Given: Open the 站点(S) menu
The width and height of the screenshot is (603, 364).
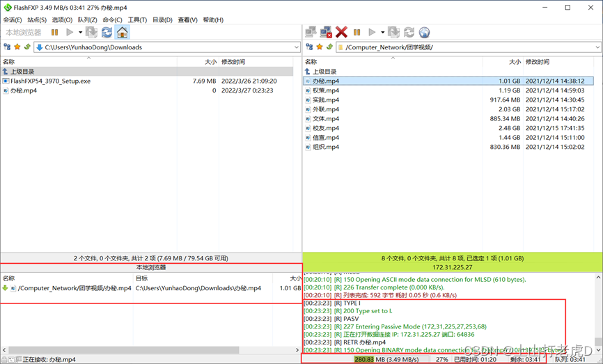Looking at the screenshot, I should pos(37,20).
